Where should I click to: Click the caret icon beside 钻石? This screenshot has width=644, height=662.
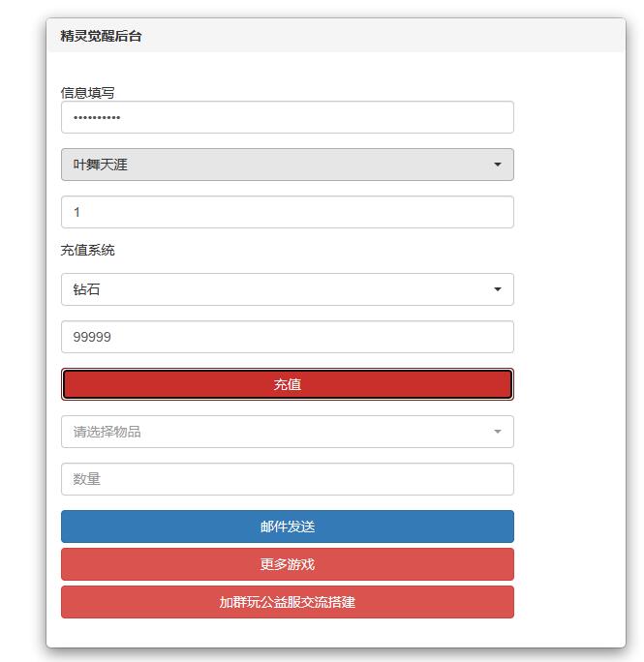[498, 289]
